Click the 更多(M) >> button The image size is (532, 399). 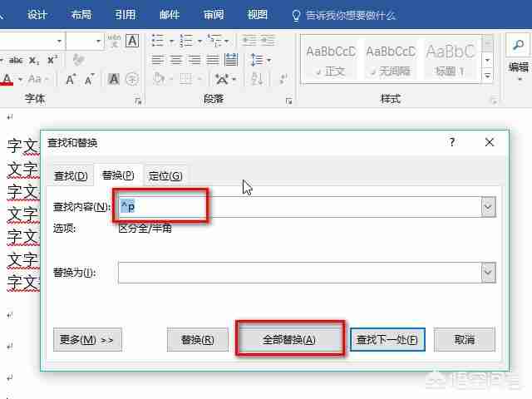(x=87, y=339)
